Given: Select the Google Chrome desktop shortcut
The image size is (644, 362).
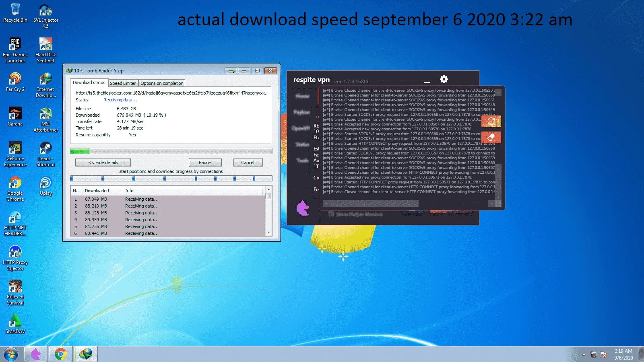Looking at the screenshot, I should pyautogui.click(x=15, y=189).
